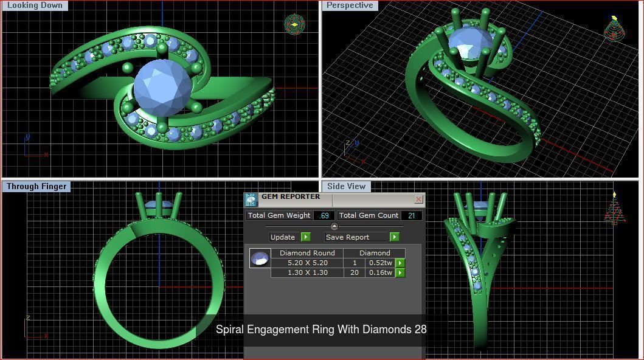The height and width of the screenshot is (360, 644).
Task: Select the Side View viewport label
Action: [346, 186]
